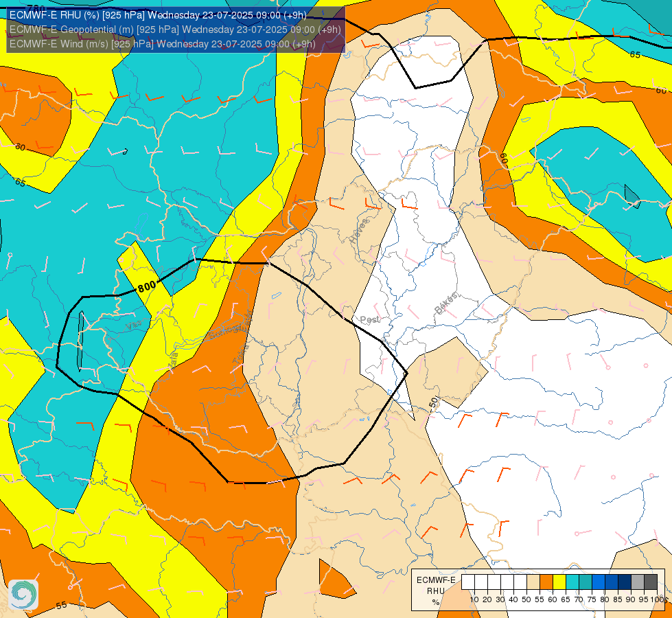Click the Heves county label
The height and width of the screenshot is (618, 672).
point(359,231)
